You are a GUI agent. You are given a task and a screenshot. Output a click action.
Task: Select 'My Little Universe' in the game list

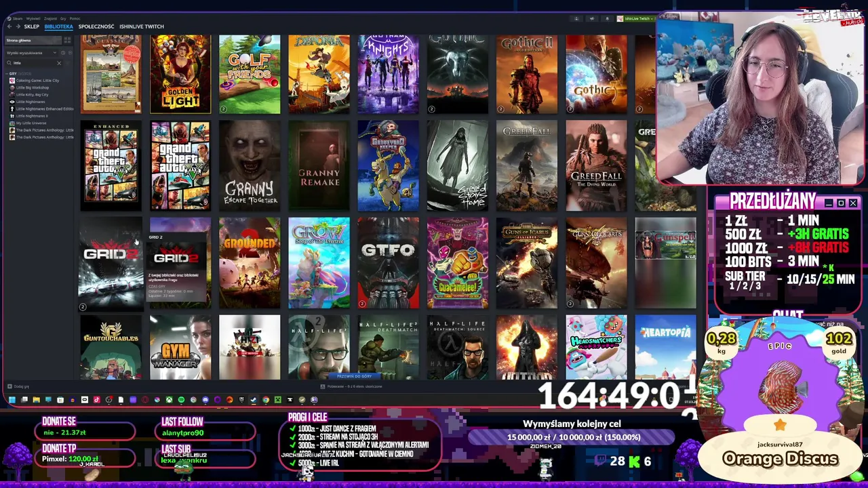[x=31, y=123]
